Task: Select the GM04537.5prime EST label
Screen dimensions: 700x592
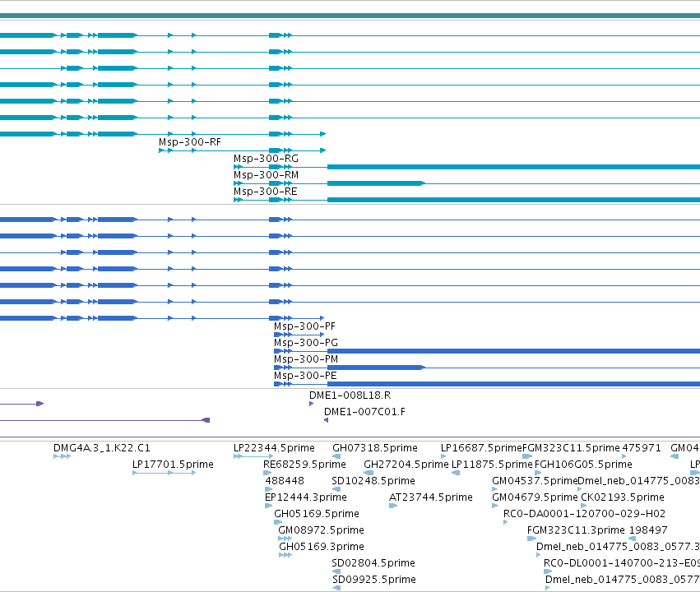Action: pos(535,481)
